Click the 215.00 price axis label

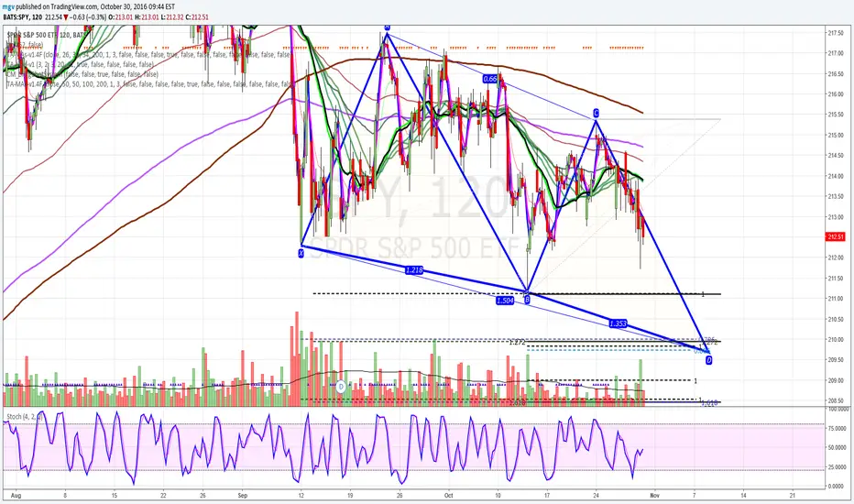[x=836, y=135]
